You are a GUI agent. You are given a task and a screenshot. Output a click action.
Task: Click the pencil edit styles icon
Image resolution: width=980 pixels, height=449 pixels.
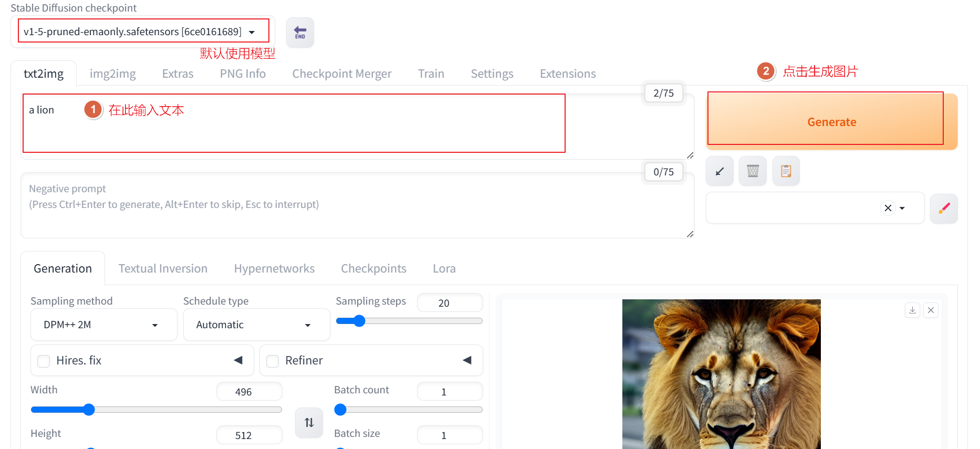(944, 208)
